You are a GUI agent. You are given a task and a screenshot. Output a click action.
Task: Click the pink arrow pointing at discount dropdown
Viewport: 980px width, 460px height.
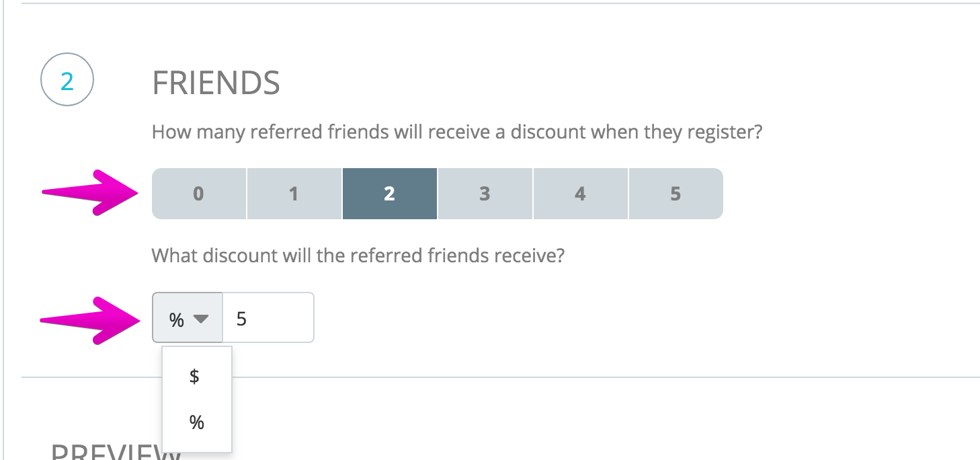[x=91, y=320]
